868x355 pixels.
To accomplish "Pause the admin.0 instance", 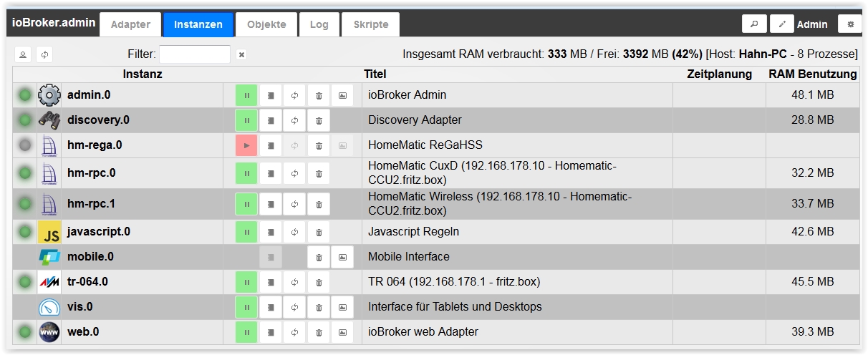I will 246,95.
